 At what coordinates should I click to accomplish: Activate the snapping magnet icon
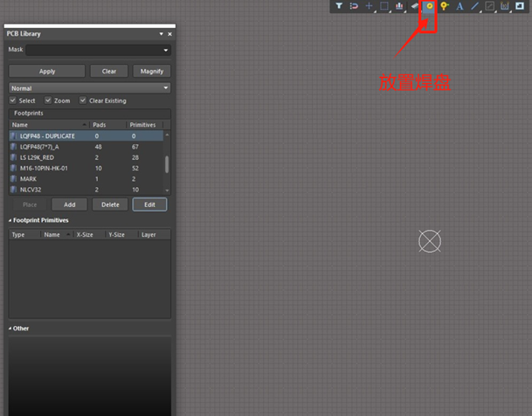pyautogui.click(x=354, y=6)
